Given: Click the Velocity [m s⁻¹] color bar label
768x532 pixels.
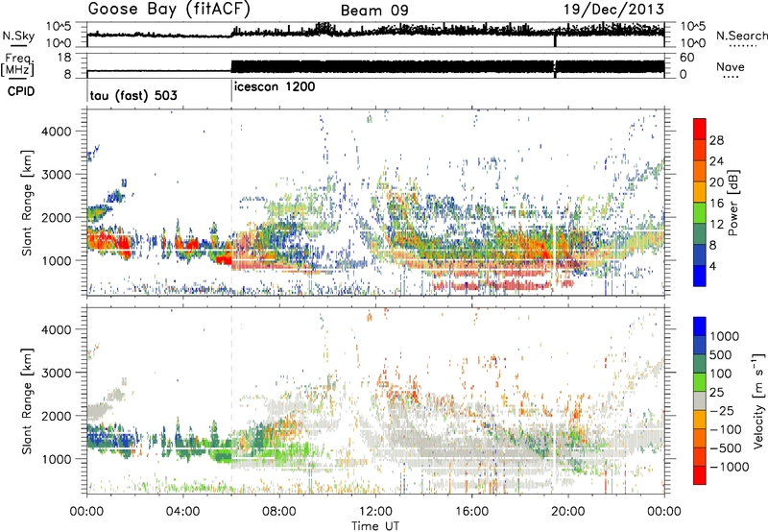Looking at the screenshot, I should point(757,400).
